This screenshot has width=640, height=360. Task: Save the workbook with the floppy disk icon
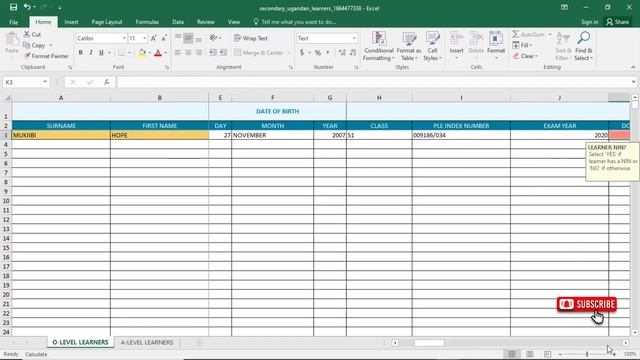[x=13, y=7]
